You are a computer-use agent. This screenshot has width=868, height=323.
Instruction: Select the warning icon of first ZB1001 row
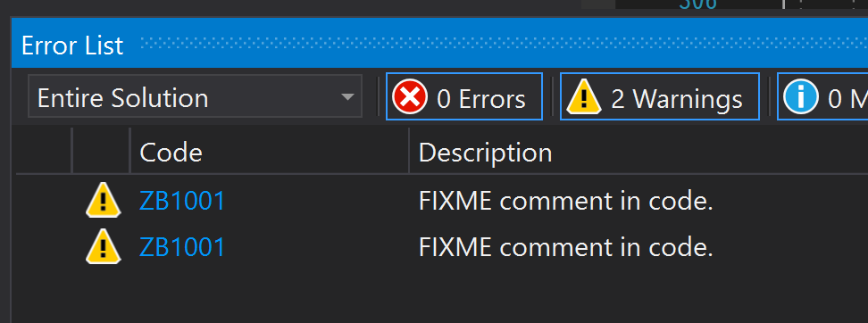pos(103,200)
